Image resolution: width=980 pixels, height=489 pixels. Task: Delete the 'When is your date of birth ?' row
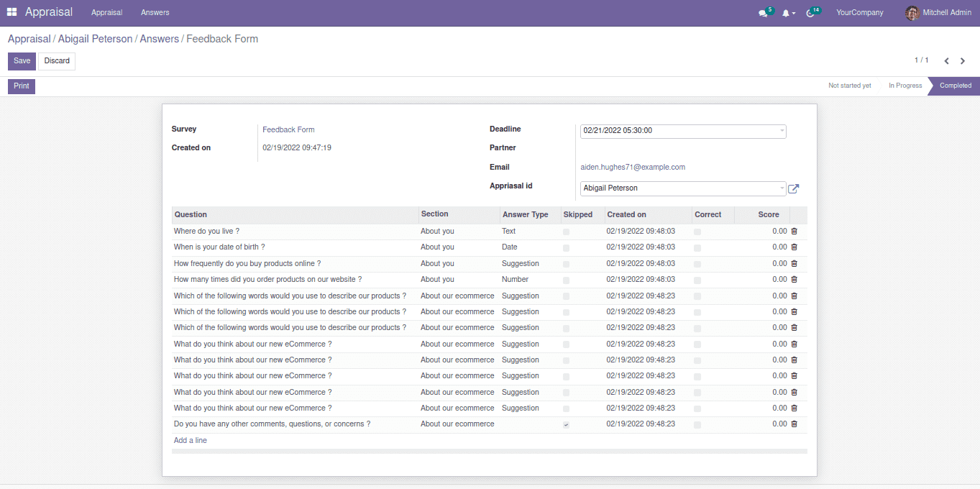click(x=794, y=247)
